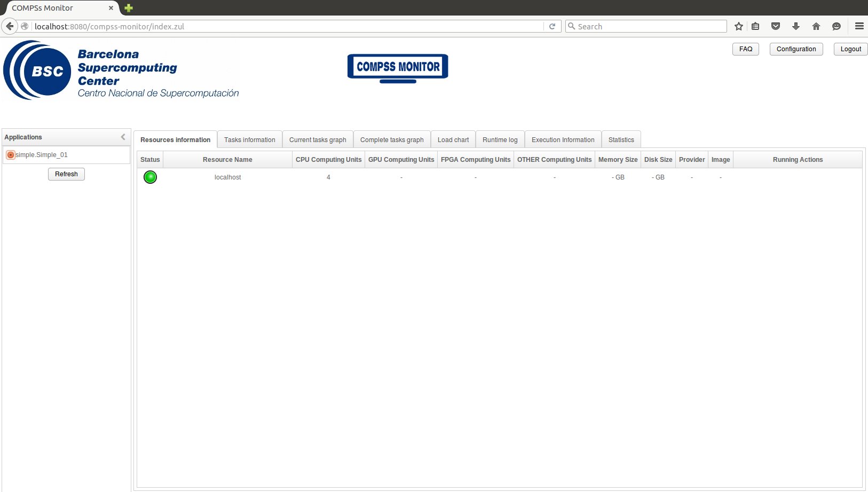The width and height of the screenshot is (868, 492).
Task: Click the Running Actions column header
Action: [798, 160]
